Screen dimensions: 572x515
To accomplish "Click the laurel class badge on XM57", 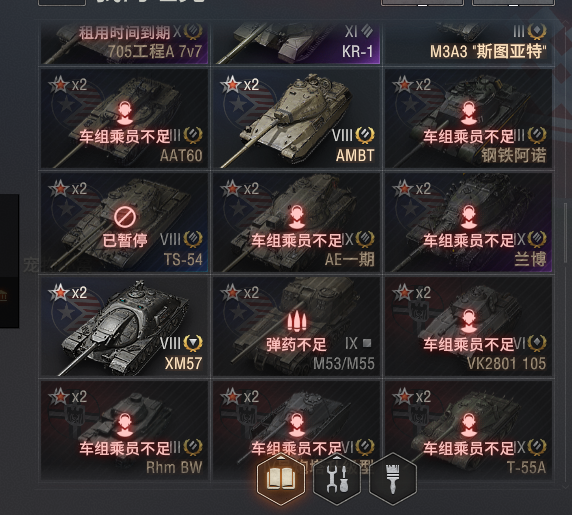I will [193, 343].
